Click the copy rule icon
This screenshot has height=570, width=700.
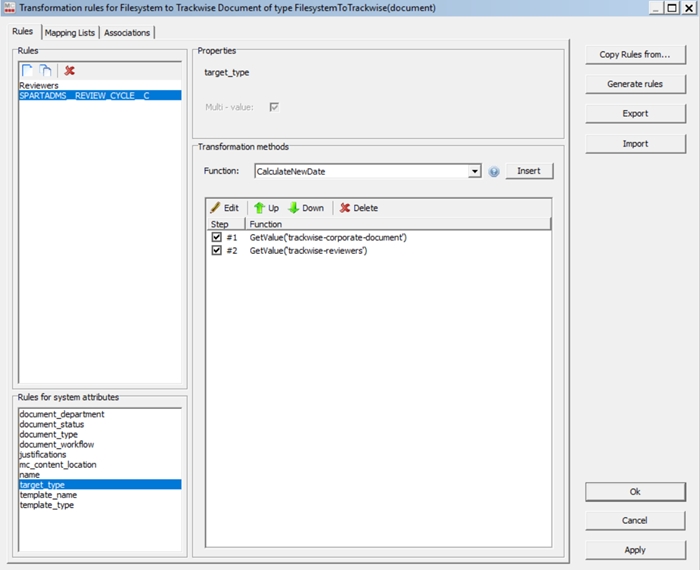click(x=46, y=71)
